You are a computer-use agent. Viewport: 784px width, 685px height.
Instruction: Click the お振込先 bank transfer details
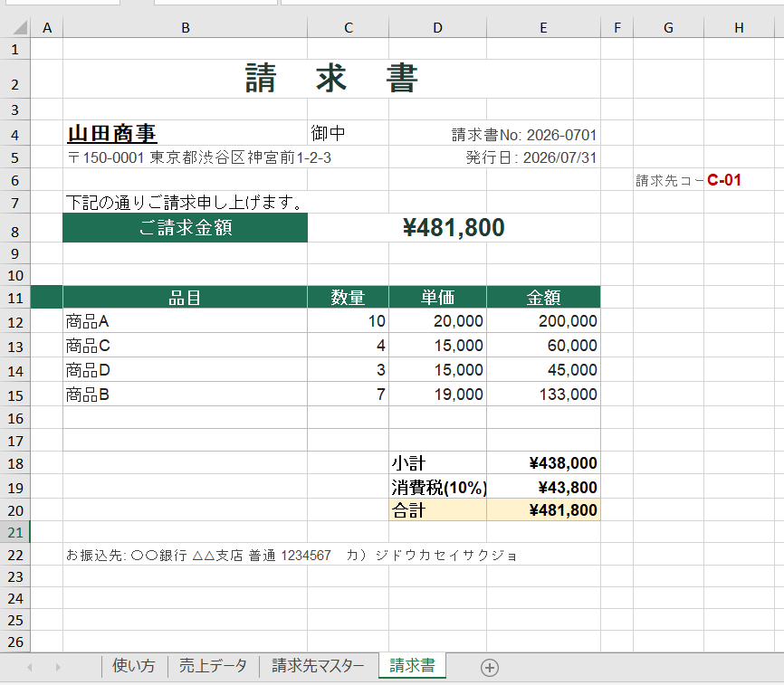(292, 555)
